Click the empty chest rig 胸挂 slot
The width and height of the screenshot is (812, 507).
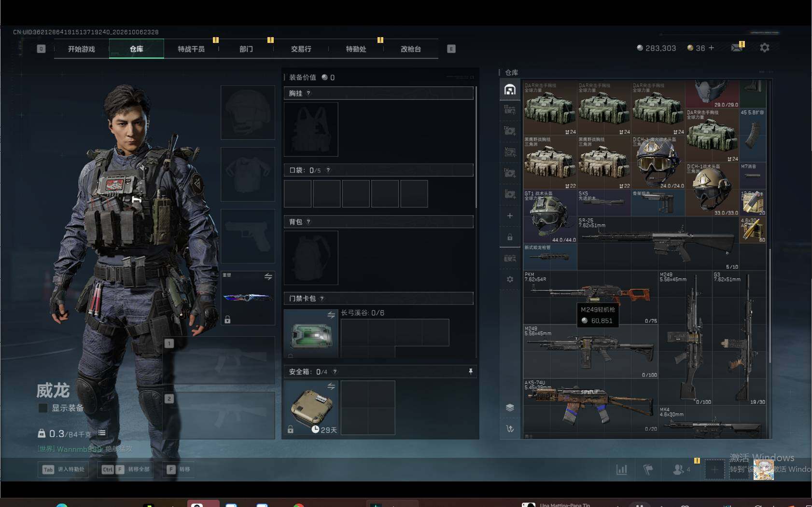[311, 129]
